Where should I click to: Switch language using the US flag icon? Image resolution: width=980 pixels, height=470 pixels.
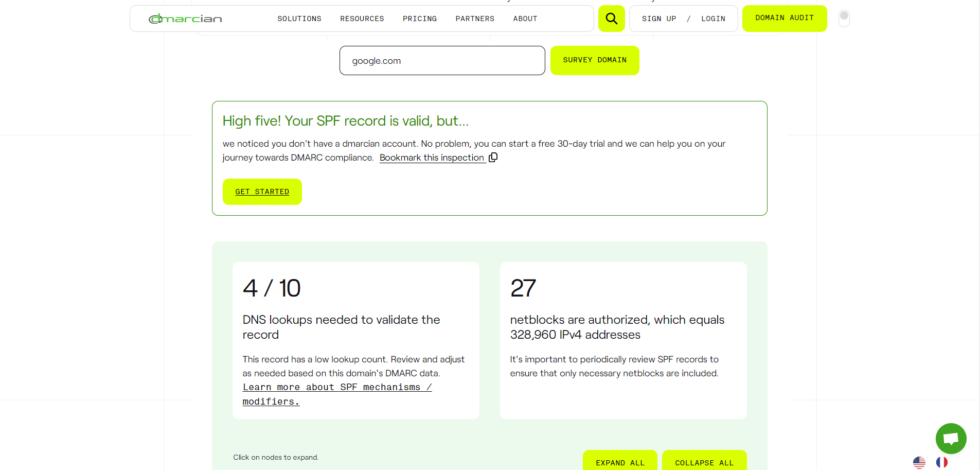click(x=919, y=462)
